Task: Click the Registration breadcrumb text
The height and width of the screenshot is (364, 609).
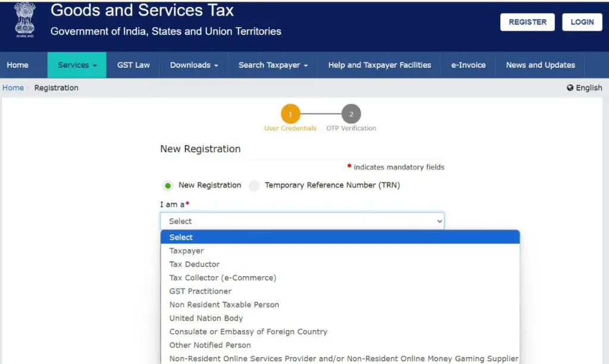Action: 56,88
